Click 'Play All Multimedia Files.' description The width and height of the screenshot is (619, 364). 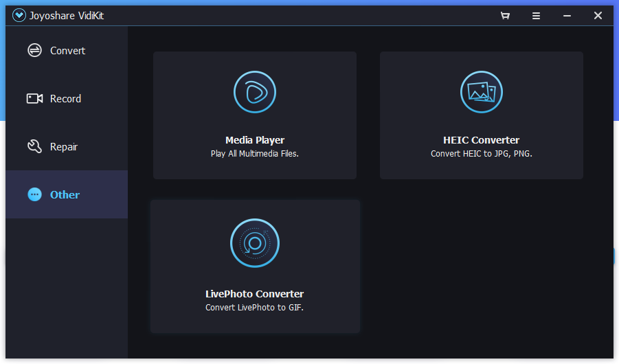pos(255,154)
